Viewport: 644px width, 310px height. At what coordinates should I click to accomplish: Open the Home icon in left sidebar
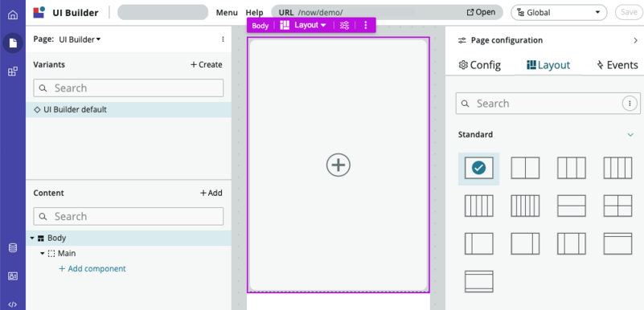click(13, 15)
